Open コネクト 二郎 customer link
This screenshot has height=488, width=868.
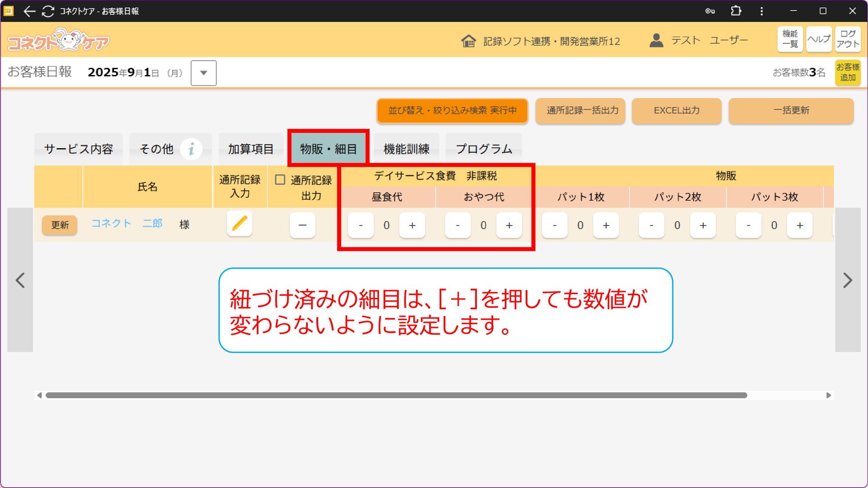tap(127, 223)
